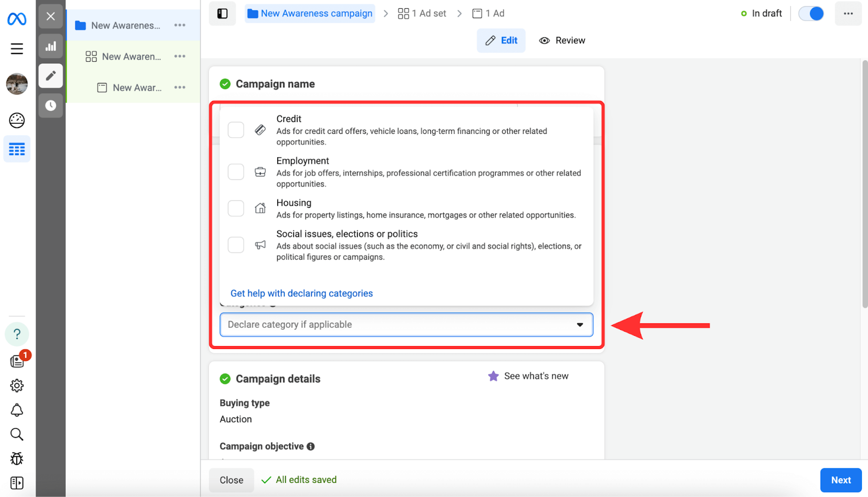Go to the 1 Ad set breadcrumb

pos(422,14)
